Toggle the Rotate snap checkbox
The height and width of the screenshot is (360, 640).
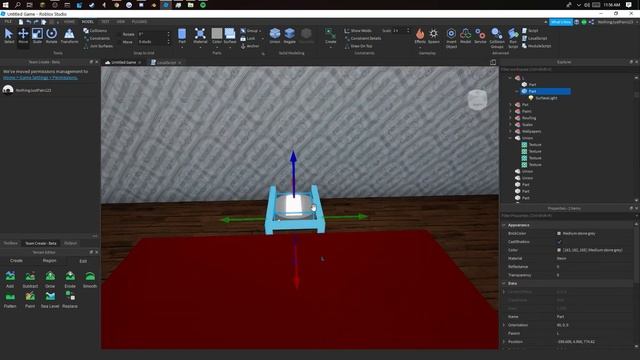(119, 34)
